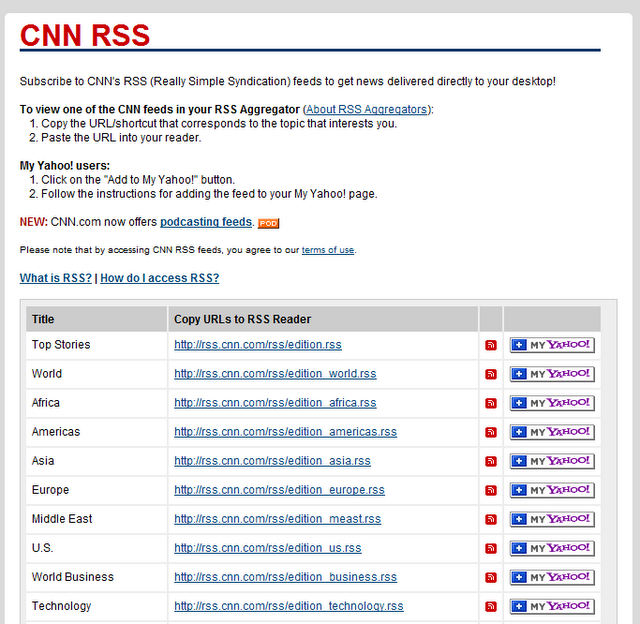This screenshot has width=640, height=624.
Task: Click the Americas title cell
Action: click(x=96, y=432)
